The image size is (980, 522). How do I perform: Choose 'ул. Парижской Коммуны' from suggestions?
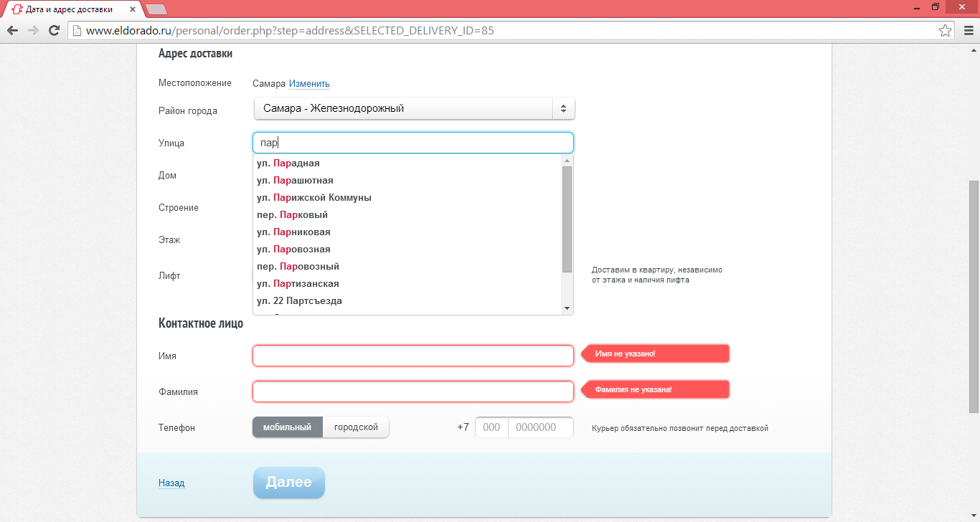coord(407,198)
